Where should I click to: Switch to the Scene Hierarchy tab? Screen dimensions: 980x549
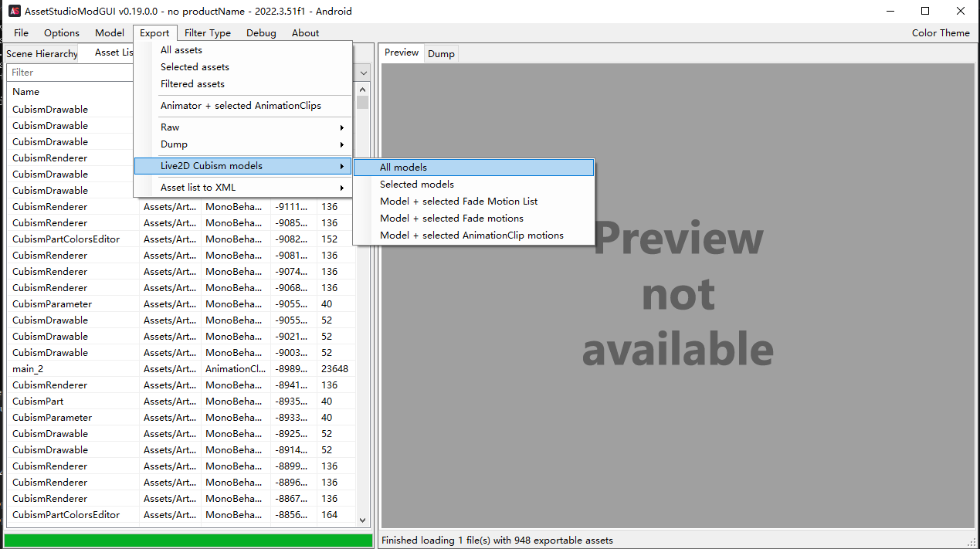42,54
